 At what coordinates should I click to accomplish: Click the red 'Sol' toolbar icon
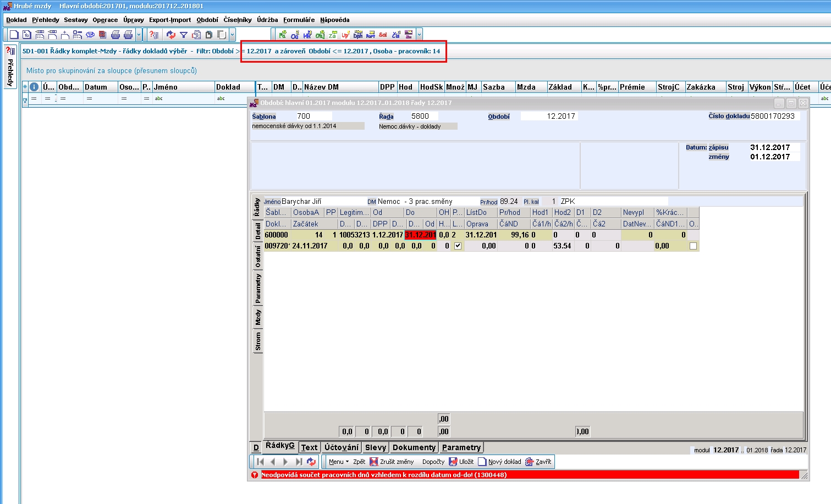[383, 35]
